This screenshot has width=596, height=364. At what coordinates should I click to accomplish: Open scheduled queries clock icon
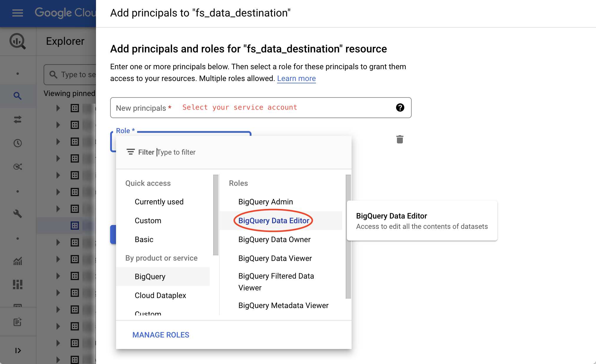[x=18, y=143]
